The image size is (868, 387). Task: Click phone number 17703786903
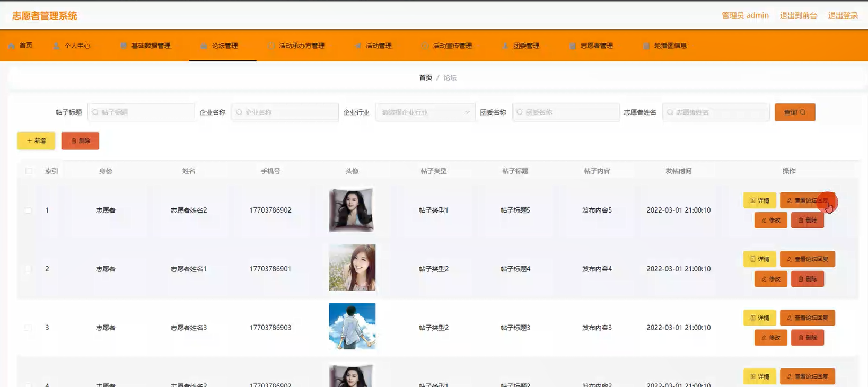click(x=270, y=328)
